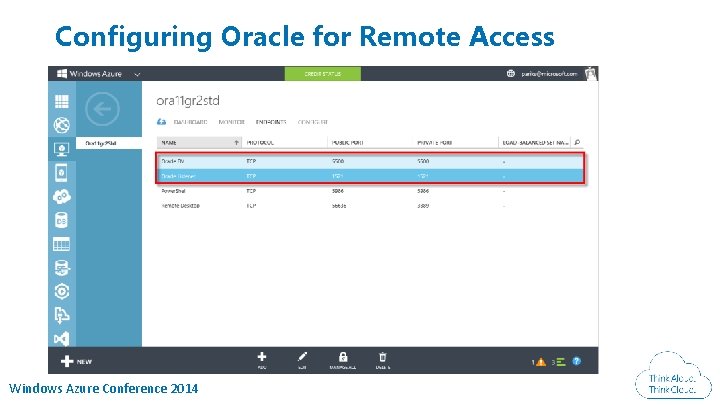
Task: Click the 5986 public port cell
Action: point(338,191)
